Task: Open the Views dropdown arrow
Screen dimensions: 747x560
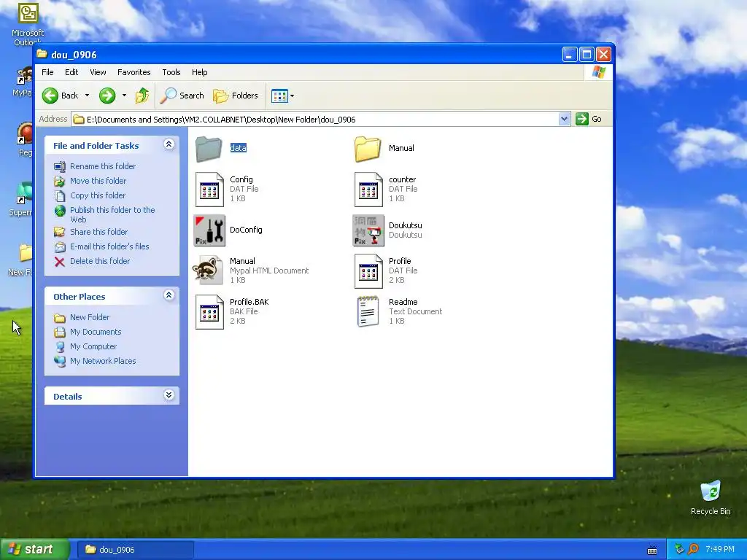Action: coord(292,96)
